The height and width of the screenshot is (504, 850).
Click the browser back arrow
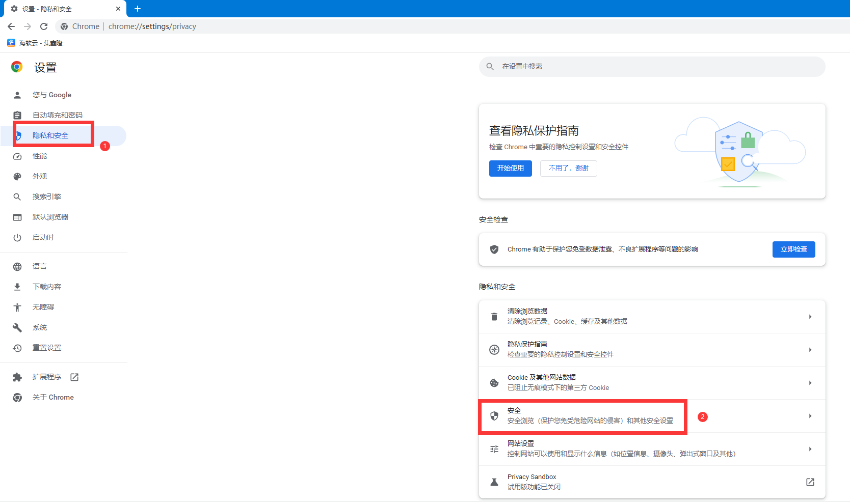click(x=11, y=26)
